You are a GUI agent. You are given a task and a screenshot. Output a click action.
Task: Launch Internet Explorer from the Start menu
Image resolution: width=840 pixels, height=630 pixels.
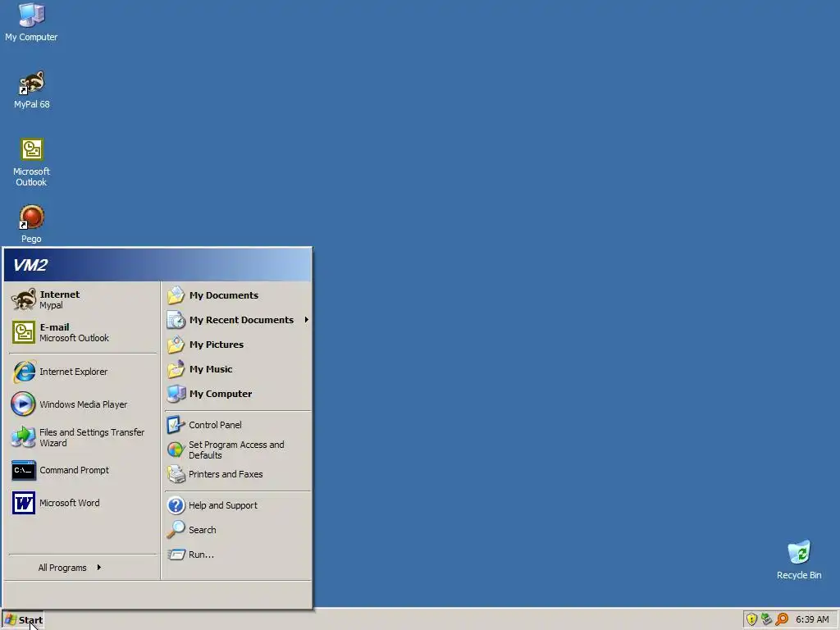[83, 372]
